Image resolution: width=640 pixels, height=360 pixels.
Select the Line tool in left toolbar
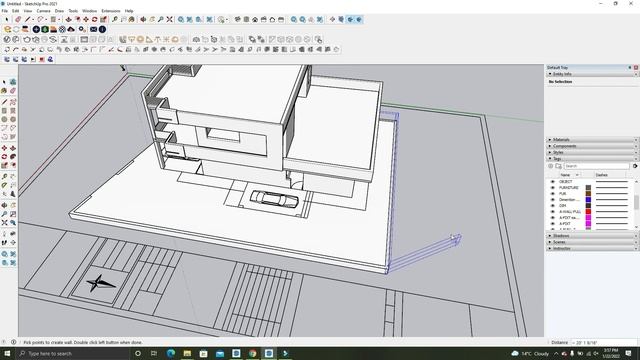[x=4, y=102]
